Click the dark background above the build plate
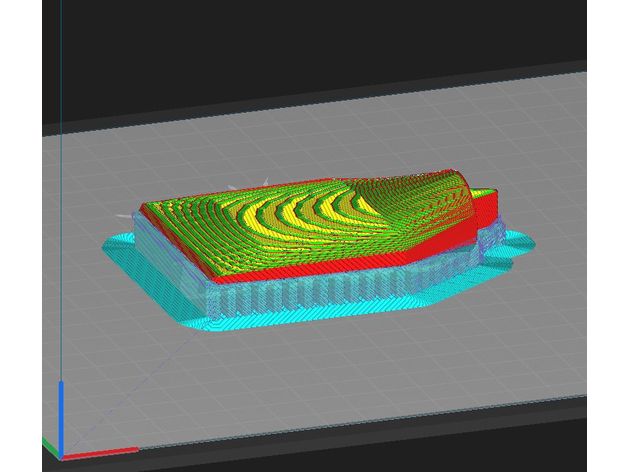This screenshot has width=628, height=472. 300,40
